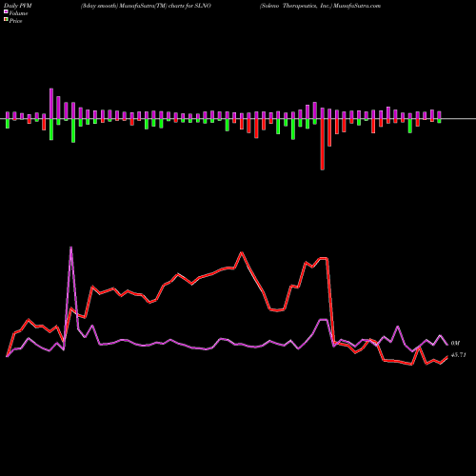Click the tallest magenta volume bar
The image size is (476, 476).
click(51, 104)
